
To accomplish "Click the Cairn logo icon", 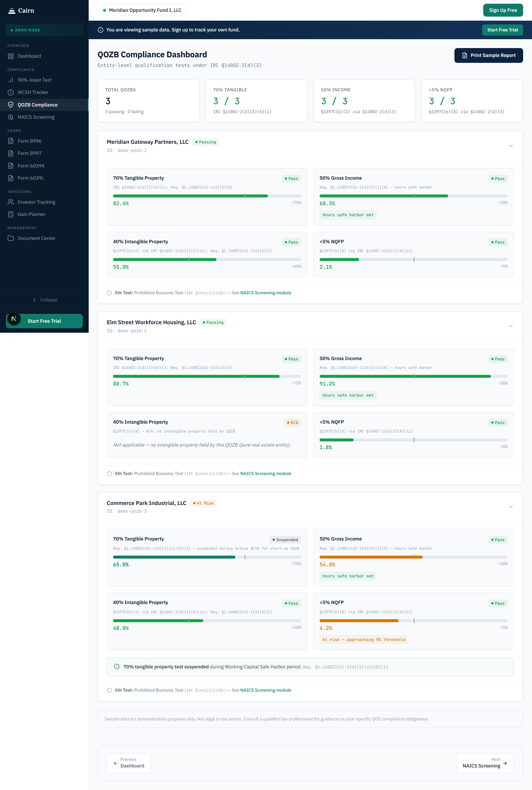I will click(x=12, y=11).
